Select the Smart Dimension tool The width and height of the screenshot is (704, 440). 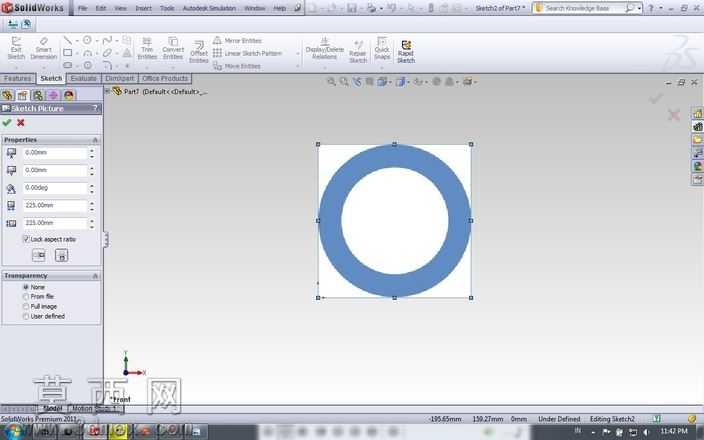(44, 48)
